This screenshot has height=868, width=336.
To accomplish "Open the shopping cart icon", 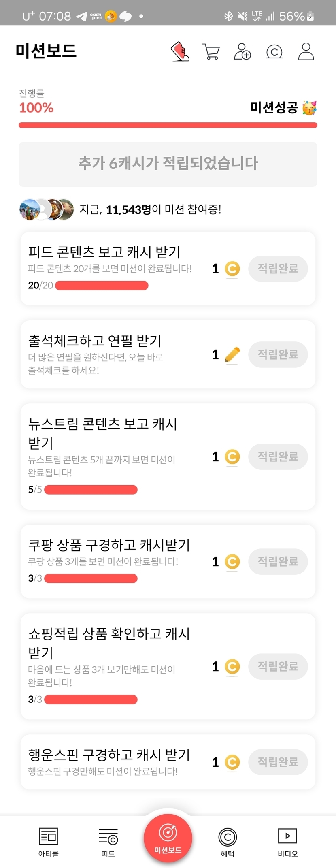I will 211,52.
